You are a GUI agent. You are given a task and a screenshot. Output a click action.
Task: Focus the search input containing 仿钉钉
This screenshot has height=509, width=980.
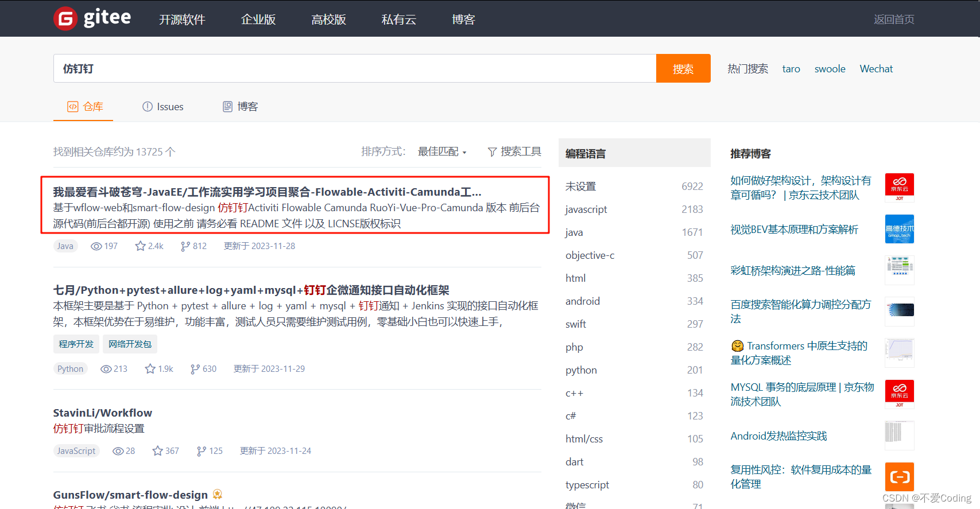(x=355, y=68)
